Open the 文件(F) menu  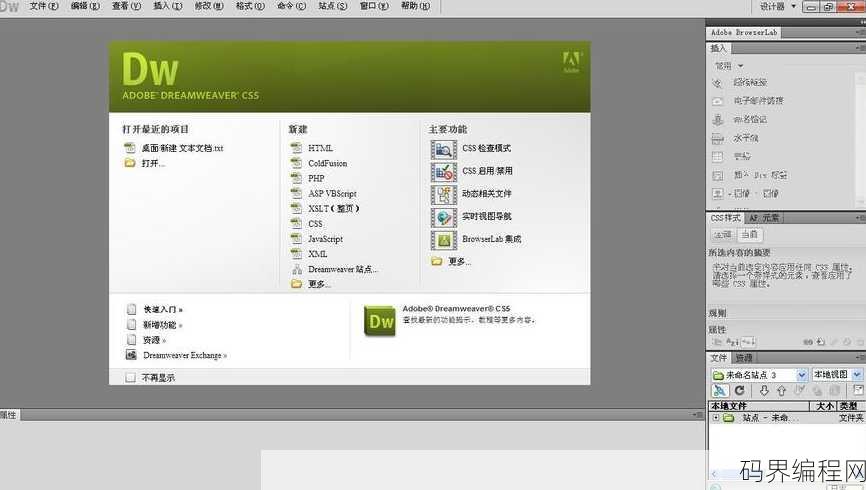click(44, 6)
